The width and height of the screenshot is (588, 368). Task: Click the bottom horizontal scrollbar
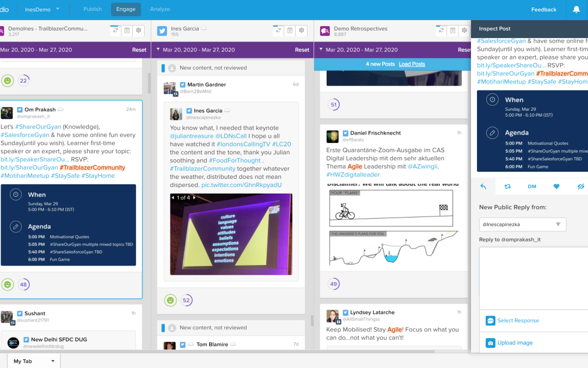point(217,352)
